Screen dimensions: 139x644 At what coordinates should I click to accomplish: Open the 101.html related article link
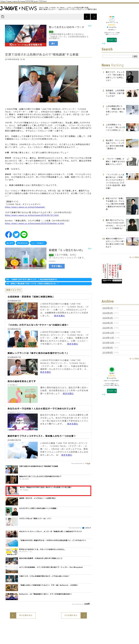tap(32, 215)
